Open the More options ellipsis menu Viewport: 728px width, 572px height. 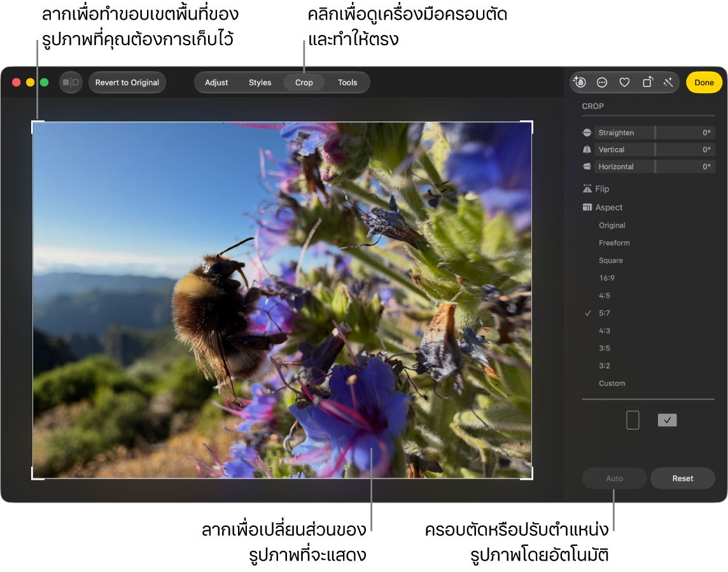coord(602,82)
